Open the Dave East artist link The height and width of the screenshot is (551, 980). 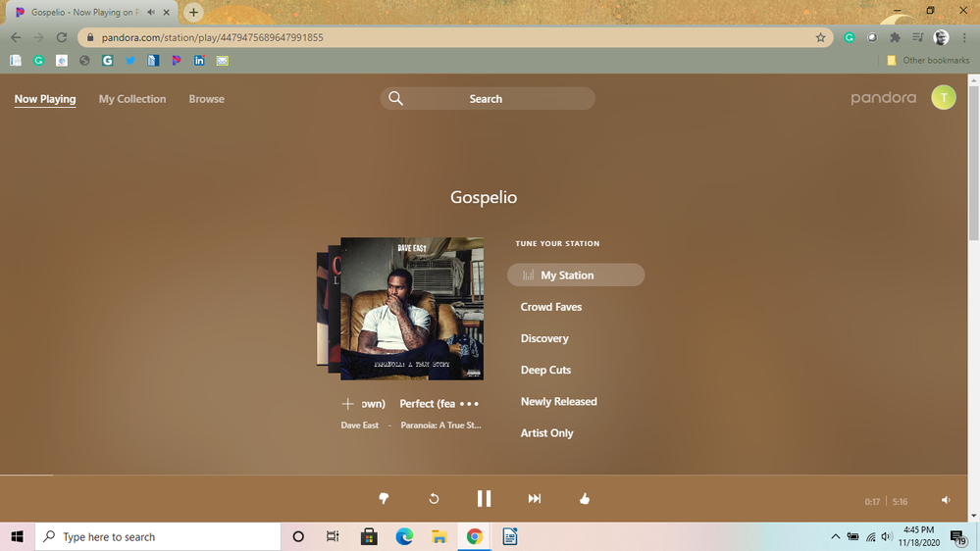pyautogui.click(x=359, y=426)
